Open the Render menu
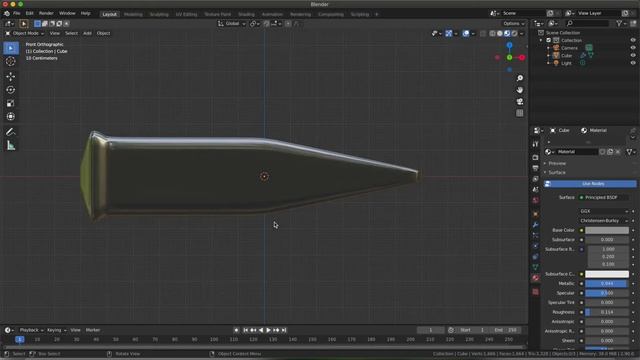640x360 pixels. pyautogui.click(x=46, y=13)
